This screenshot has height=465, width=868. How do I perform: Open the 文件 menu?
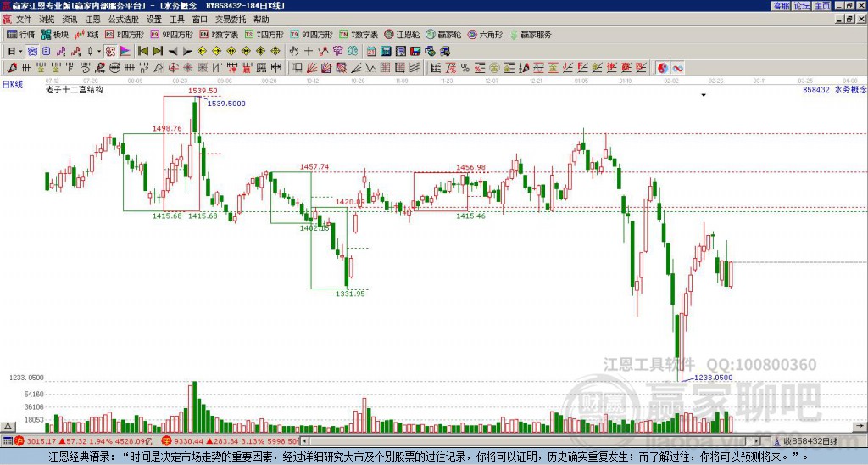click(x=24, y=20)
